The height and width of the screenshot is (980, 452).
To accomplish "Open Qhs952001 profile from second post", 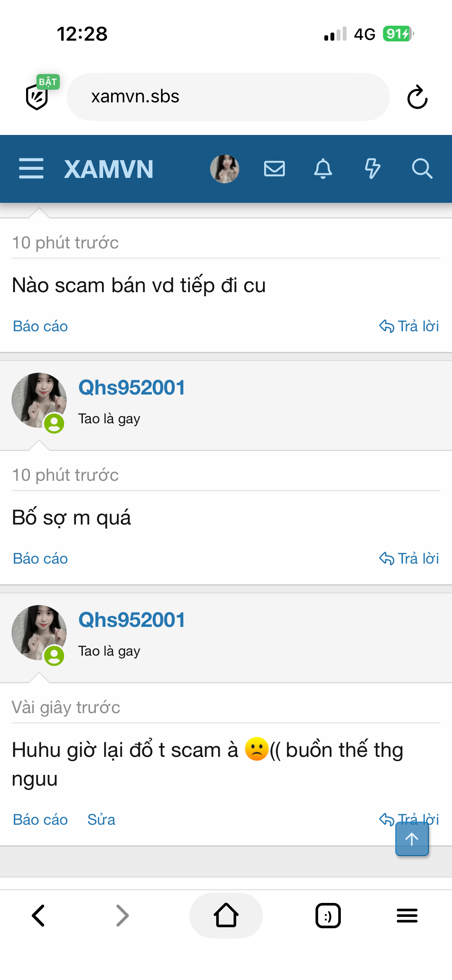I will pyautogui.click(x=131, y=388).
